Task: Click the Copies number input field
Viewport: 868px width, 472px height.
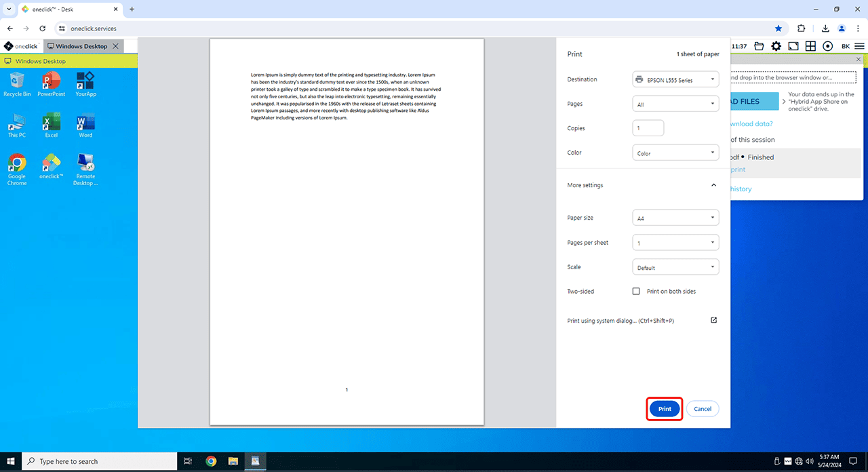Action: [x=648, y=128]
